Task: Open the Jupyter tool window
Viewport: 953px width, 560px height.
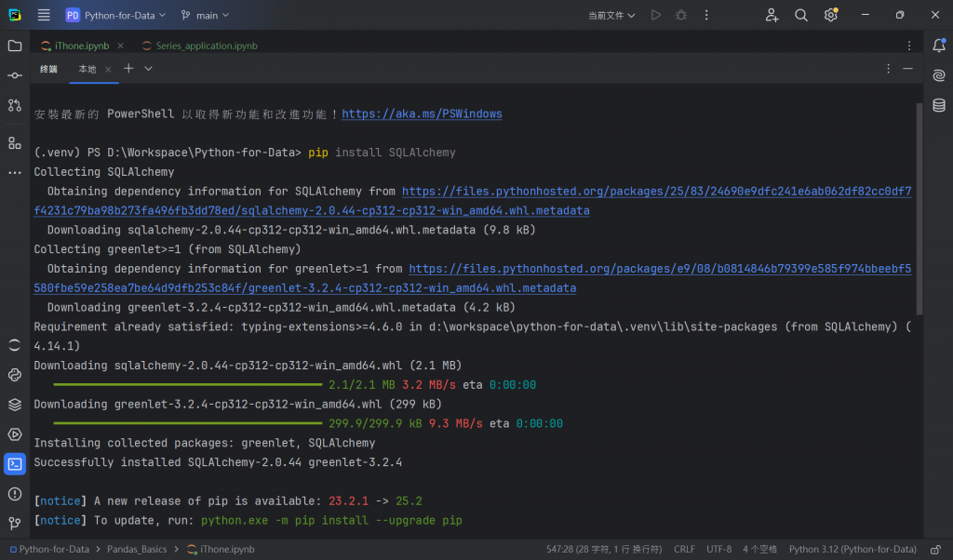Action: (x=15, y=345)
